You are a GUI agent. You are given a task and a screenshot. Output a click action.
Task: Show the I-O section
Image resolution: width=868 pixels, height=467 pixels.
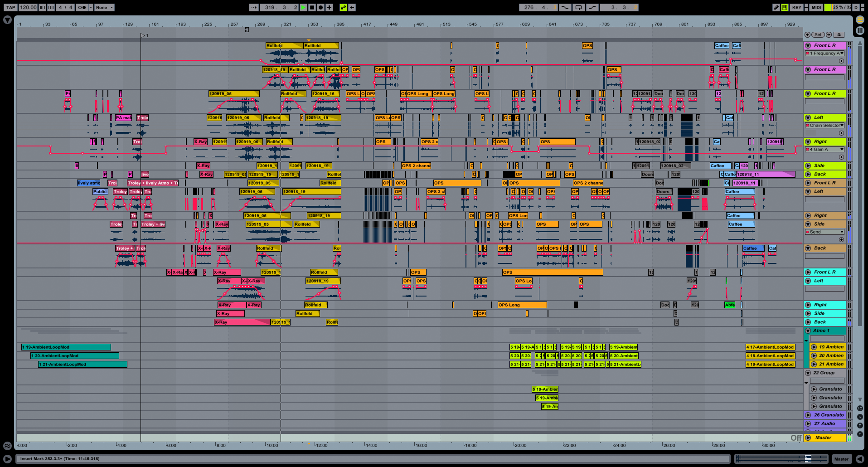pyautogui.click(x=860, y=408)
